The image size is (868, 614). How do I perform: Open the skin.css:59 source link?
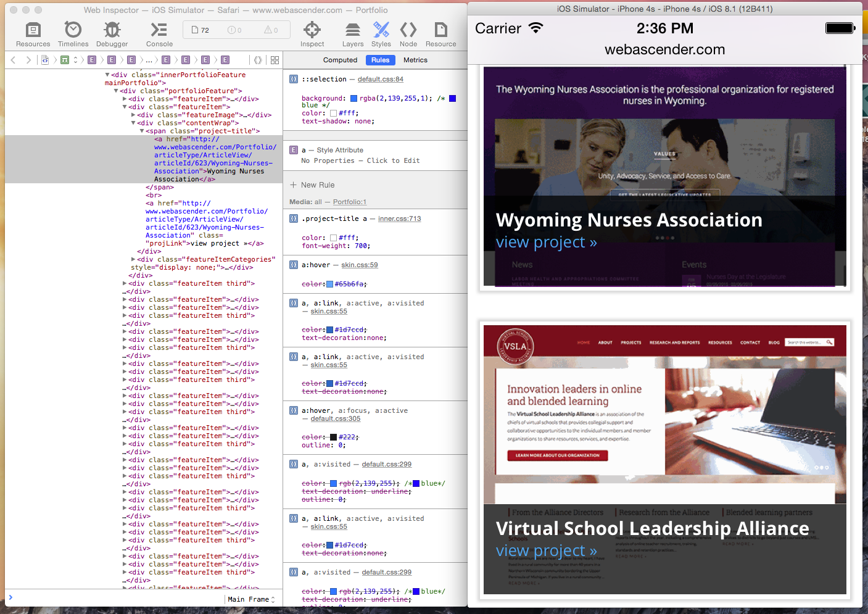click(360, 265)
